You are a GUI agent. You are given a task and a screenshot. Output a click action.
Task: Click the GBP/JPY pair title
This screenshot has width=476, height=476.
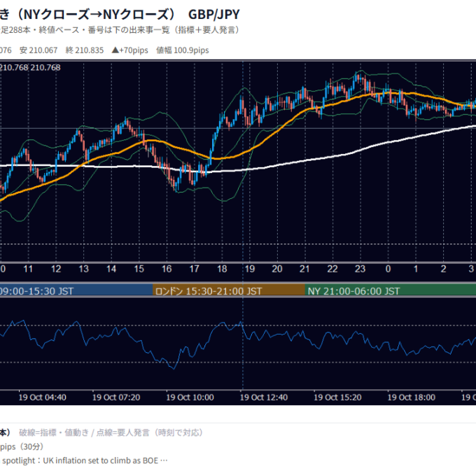click(214, 14)
